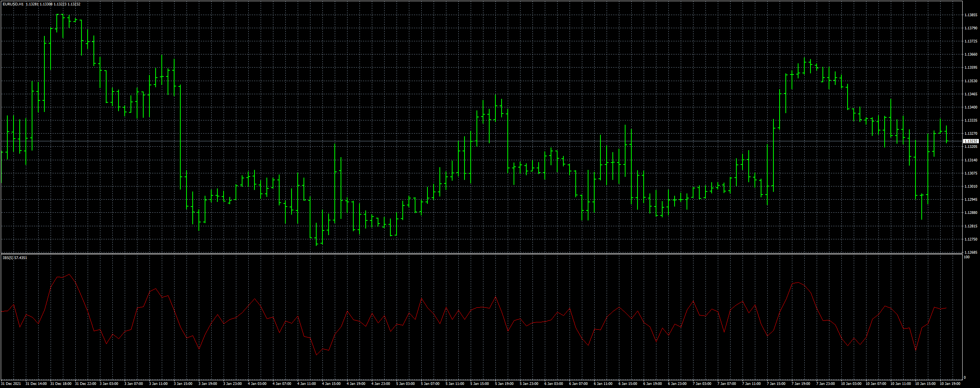Click the 1.13725 price scale label
The width and height of the screenshot is (980, 388).
coord(971,41)
